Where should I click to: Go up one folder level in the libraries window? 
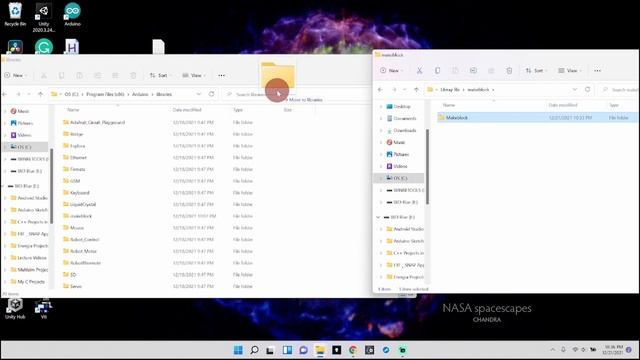pyautogui.click(x=40, y=94)
